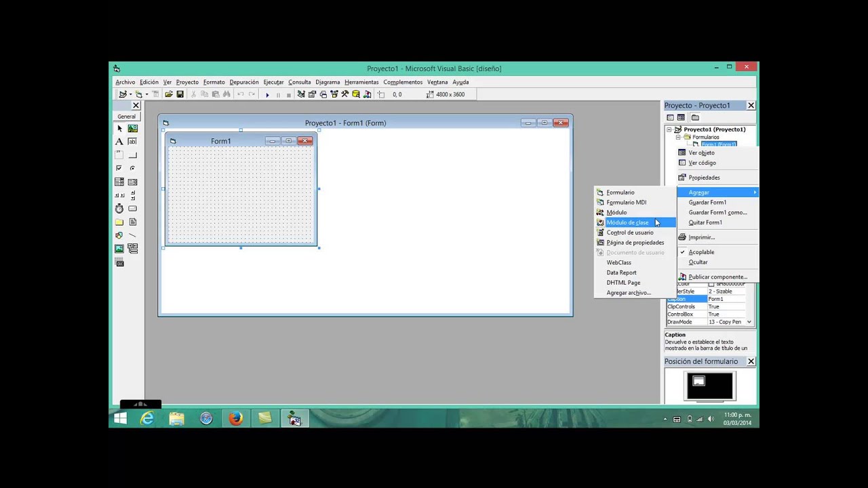Screen dimensions: 868x488
Task: Open the Add Project dropdown arrow
Action: click(130, 94)
